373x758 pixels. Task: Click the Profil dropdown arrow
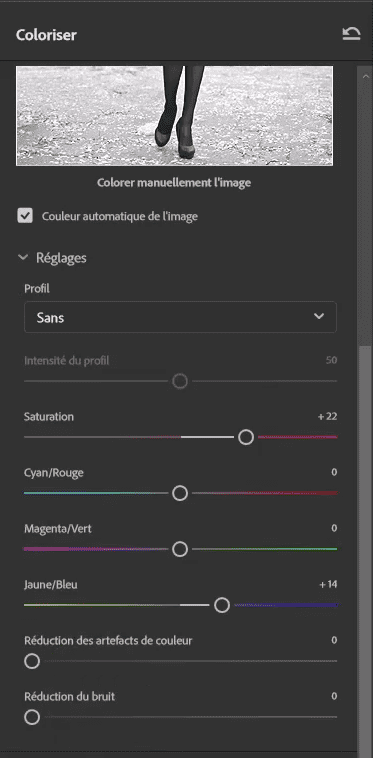318,317
